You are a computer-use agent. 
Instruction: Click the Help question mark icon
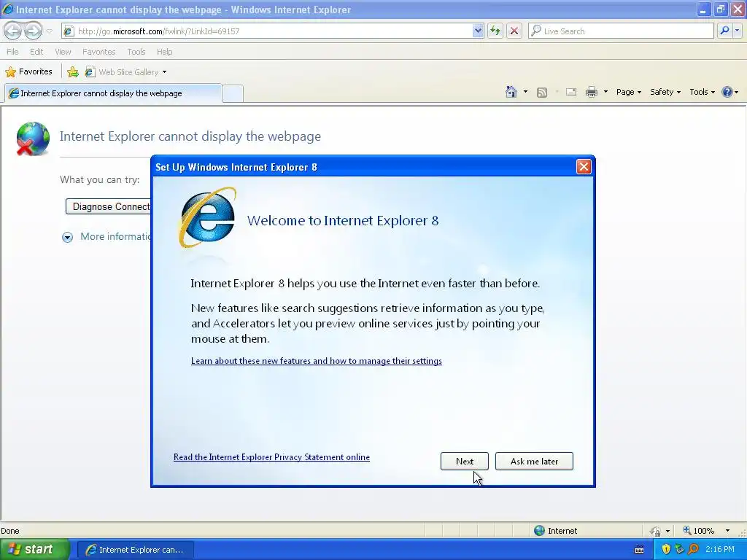point(727,92)
